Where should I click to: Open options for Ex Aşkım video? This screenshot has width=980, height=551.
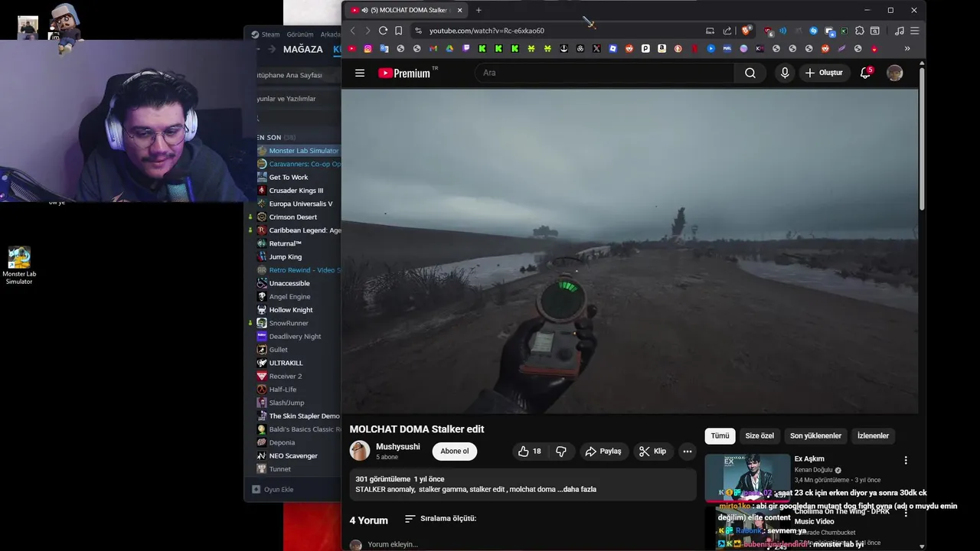tap(906, 461)
